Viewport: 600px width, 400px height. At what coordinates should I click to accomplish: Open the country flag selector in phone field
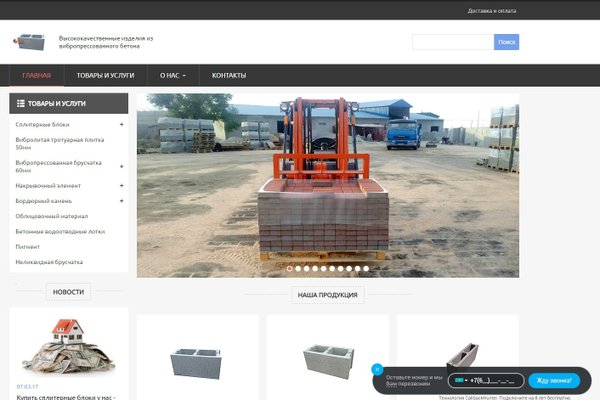(461, 381)
